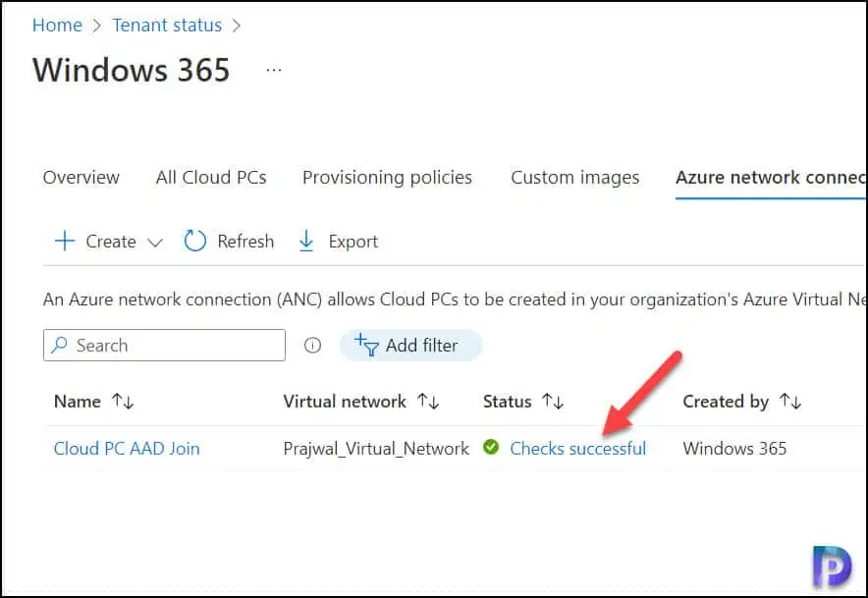868x598 pixels.
Task: Sort by Name column arrows
Action: tap(123, 401)
